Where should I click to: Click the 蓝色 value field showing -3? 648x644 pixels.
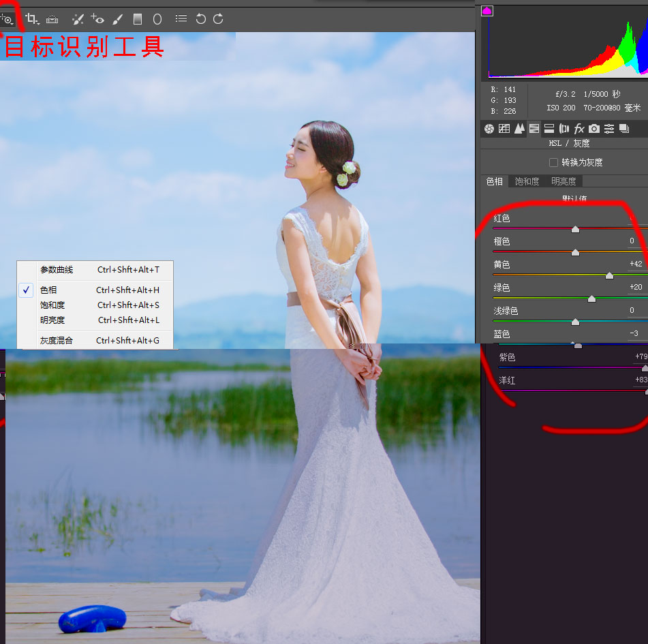634,333
